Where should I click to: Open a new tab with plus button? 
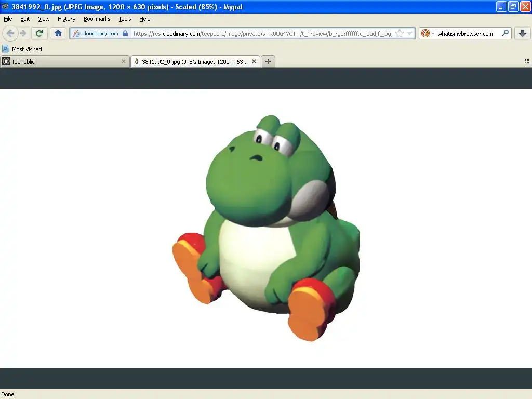[268, 61]
